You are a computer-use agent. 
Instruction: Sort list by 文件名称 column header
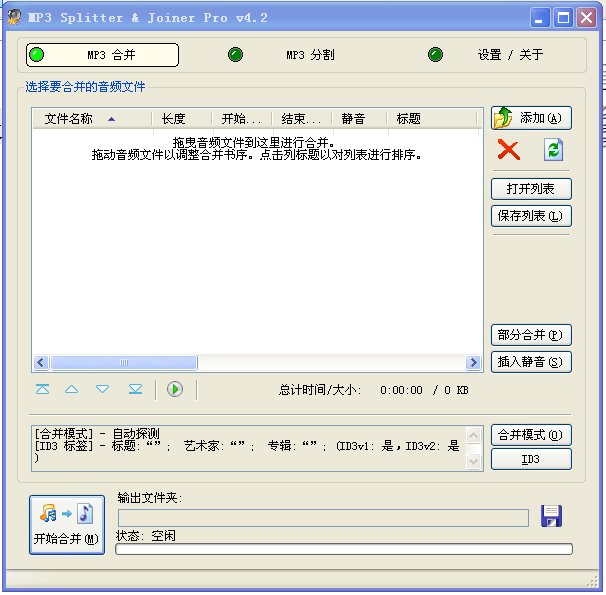(x=92, y=119)
